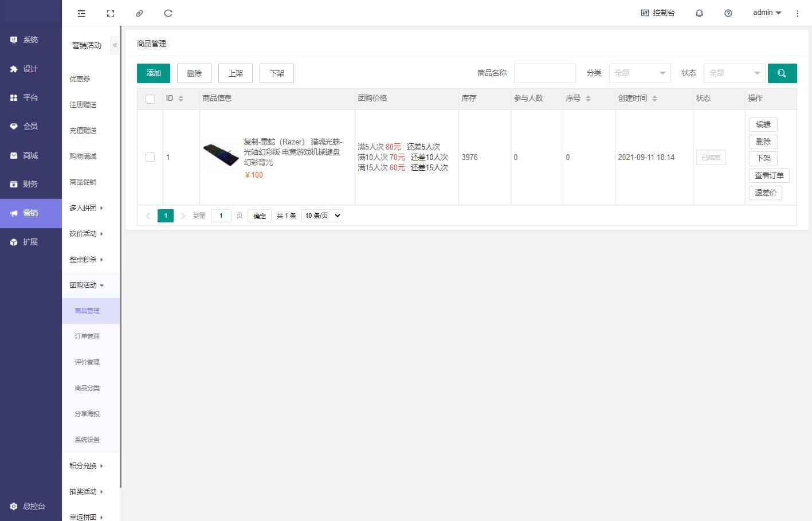Screen dimensions: 812x521
Task: Open the notification bell
Action: [699, 13]
